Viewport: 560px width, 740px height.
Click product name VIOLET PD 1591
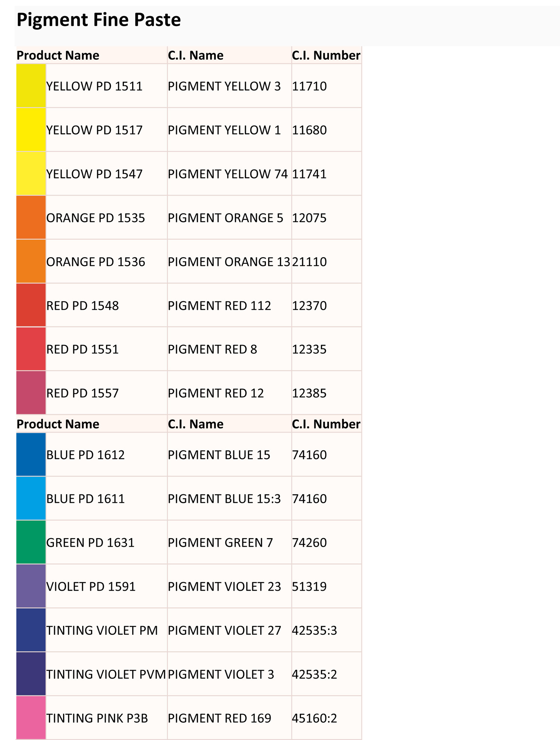[x=91, y=586]
